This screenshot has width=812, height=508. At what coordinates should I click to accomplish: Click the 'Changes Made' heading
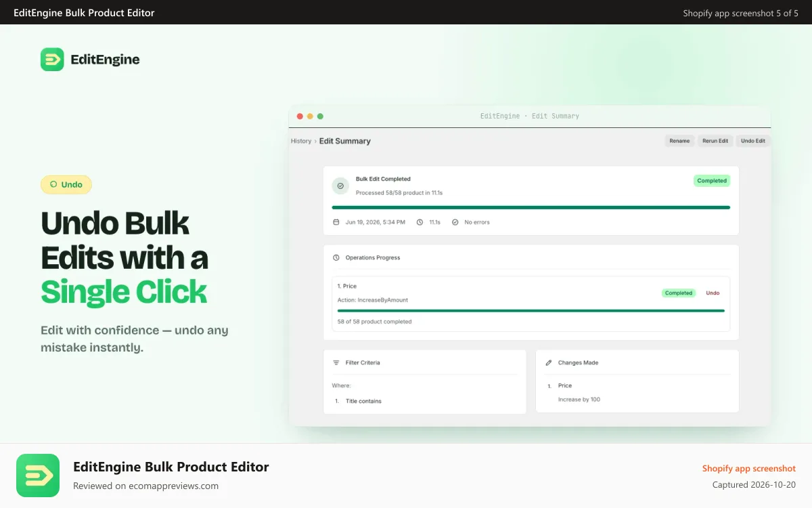[579, 363]
